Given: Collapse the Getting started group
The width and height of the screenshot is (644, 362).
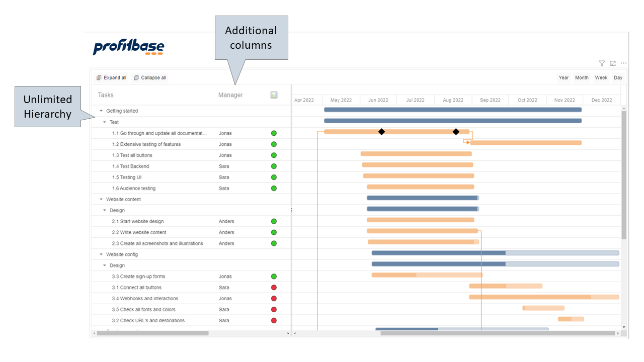Looking at the screenshot, I should pyautogui.click(x=101, y=111).
